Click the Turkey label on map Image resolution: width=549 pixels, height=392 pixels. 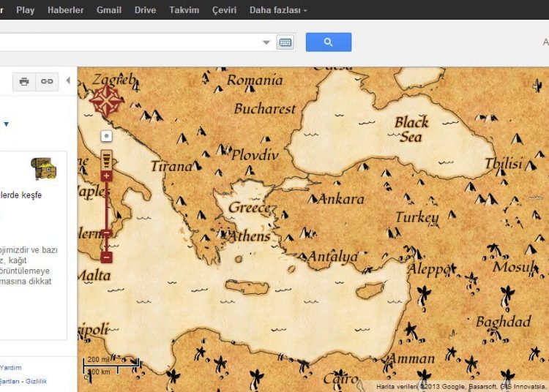(417, 217)
